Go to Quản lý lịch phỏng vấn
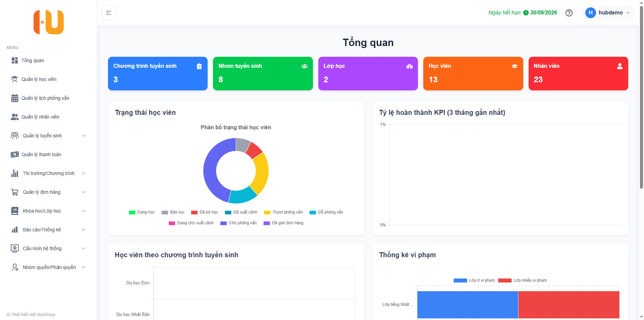Image resolution: width=644 pixels, height=320 pixels. [x=45, y=98]
